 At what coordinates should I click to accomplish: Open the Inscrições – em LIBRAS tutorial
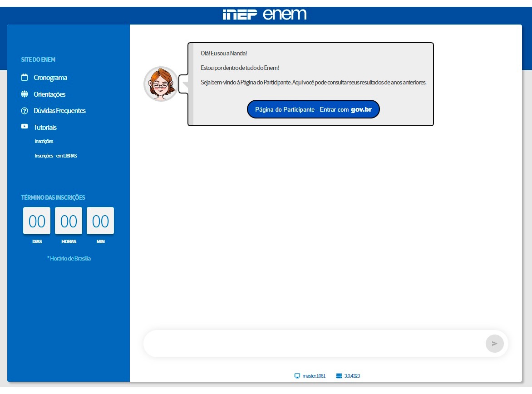[56, 156]
